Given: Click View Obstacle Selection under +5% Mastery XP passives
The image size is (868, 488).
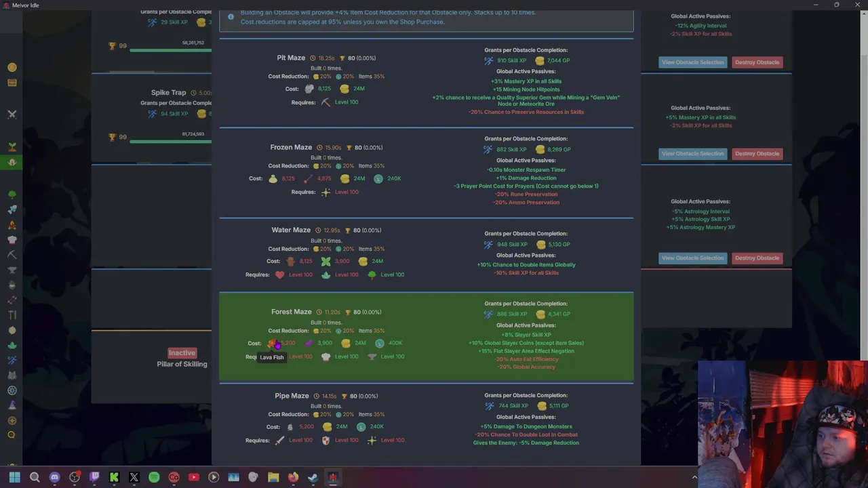Looking at the screenshot, I should 692,154.
